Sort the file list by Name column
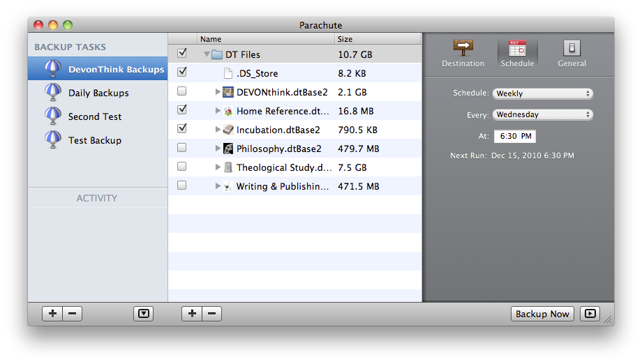This screenshot has height=364, width=642. click(266, 39)
